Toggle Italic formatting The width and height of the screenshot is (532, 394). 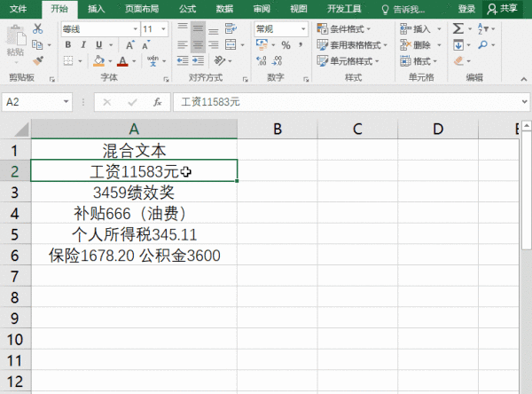(x=83, y=44)
